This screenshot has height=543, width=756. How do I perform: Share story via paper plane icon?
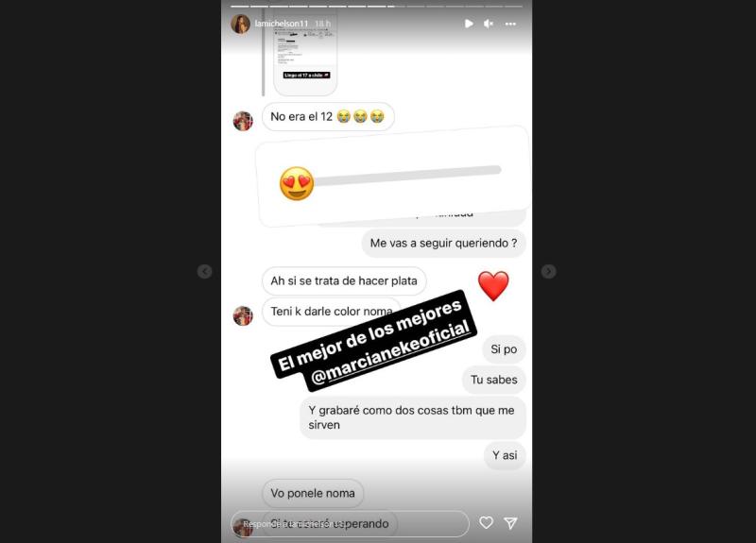(x=510, y=523)
